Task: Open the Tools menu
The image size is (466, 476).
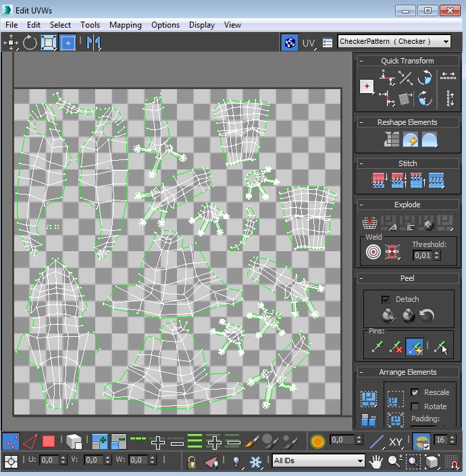Action: click(90, 25)
